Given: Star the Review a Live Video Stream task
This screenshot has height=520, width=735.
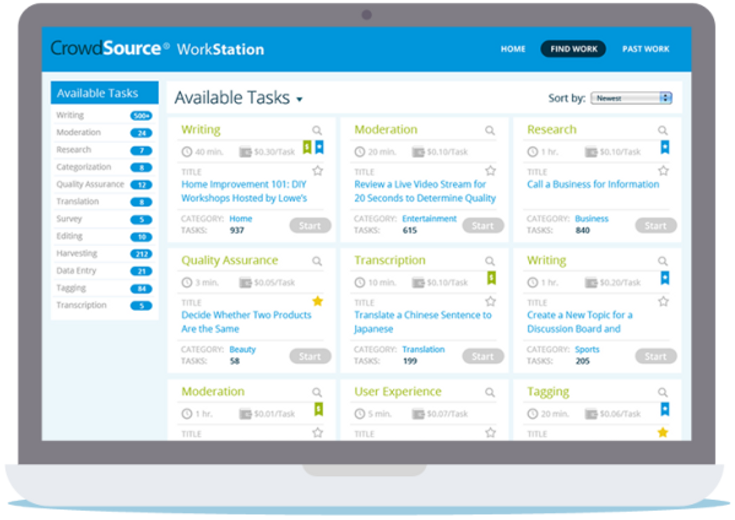Looking at the screenshot, I should tap(490, 171).
